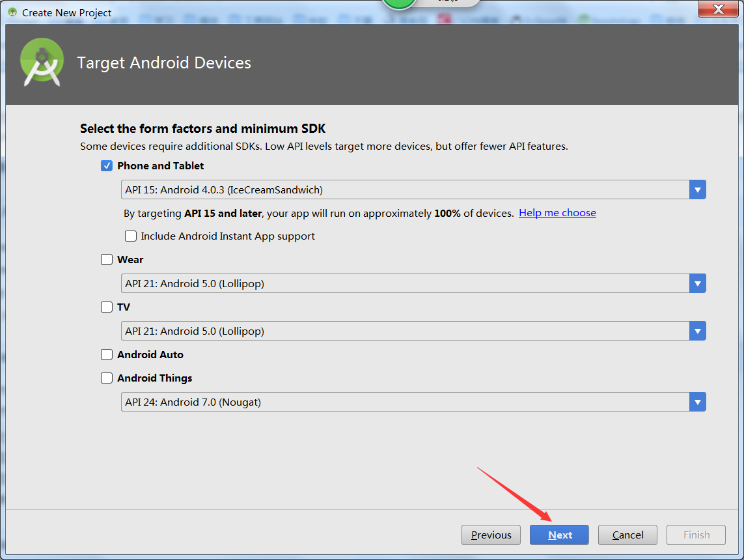Click the arrow on the TV SDK dropdown
This screenshot has height=560, width=744.
(698, 331)
